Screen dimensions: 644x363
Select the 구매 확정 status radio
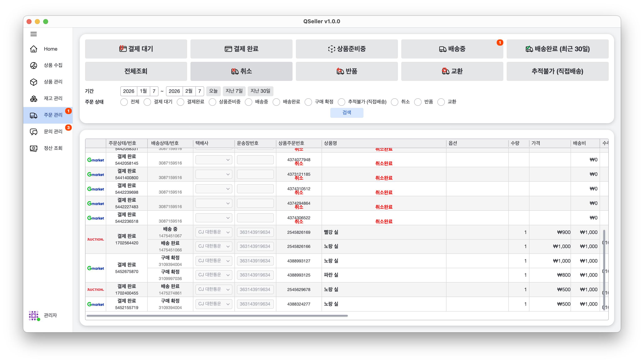point(308,102)
